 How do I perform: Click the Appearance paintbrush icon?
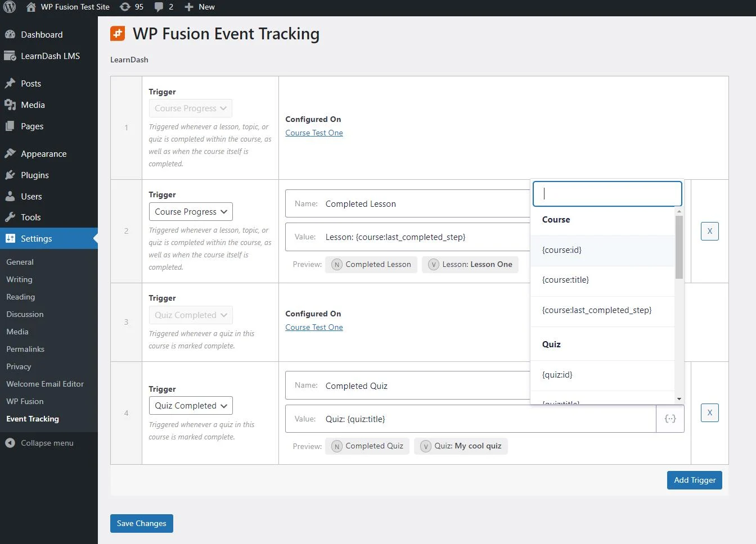point(10,153)
